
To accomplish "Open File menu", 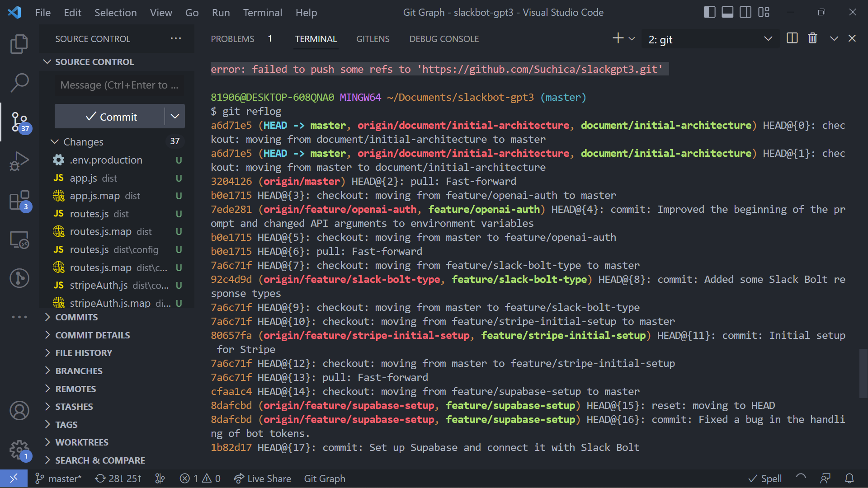I will (x=43, y=13).
